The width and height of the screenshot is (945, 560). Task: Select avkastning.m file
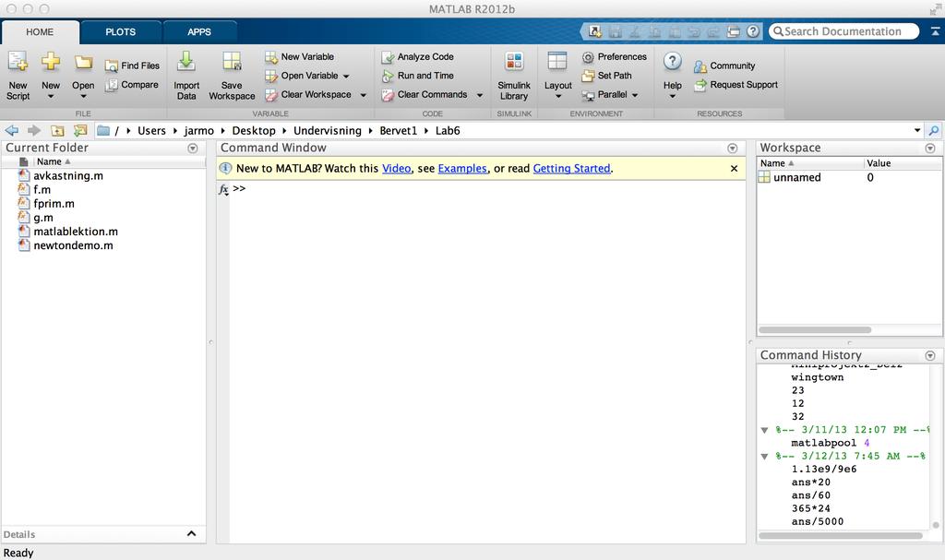point(68,176)
